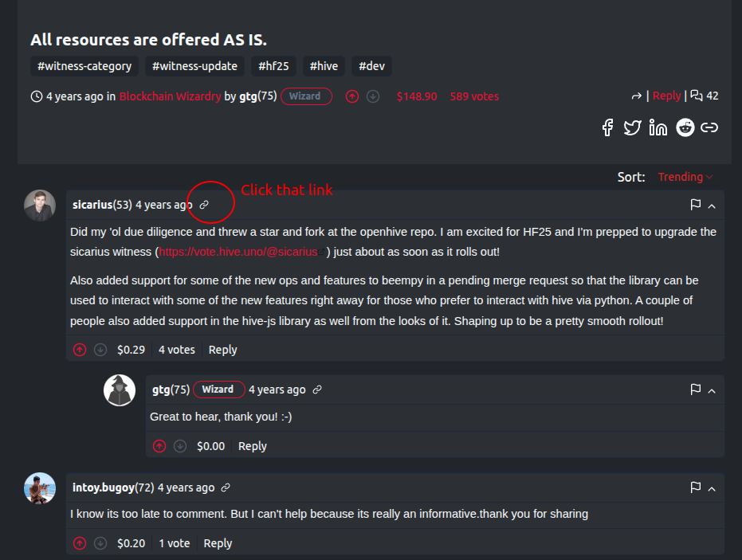
Task: Flag the sicarius comment
Action: tap(695, 205)
